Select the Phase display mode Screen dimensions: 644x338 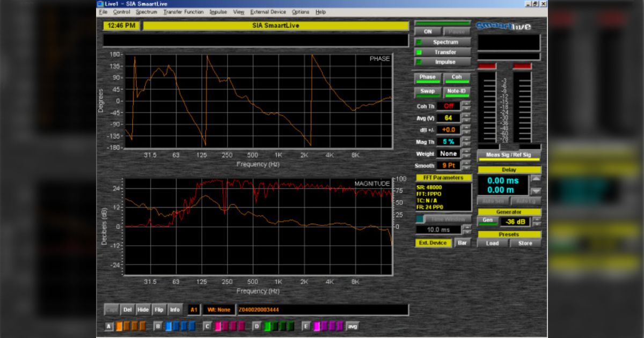[x=428, y=76]
